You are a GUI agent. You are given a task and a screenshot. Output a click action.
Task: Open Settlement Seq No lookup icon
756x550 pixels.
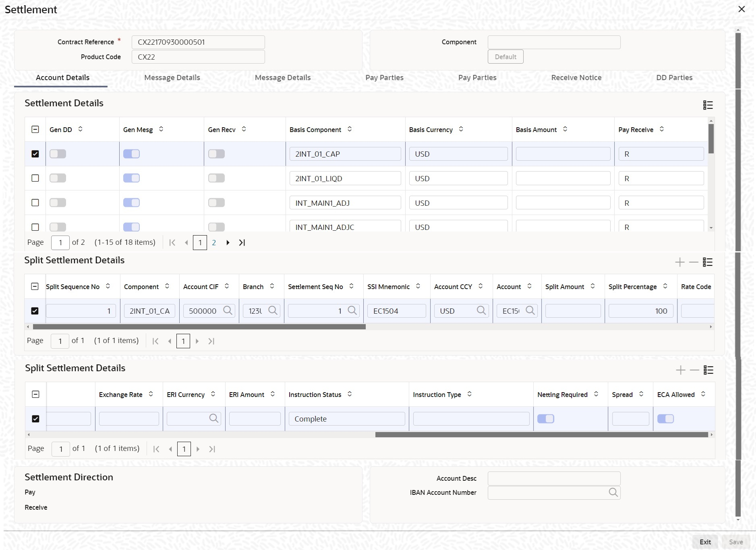pyautogui.click(x=352, y=310)
